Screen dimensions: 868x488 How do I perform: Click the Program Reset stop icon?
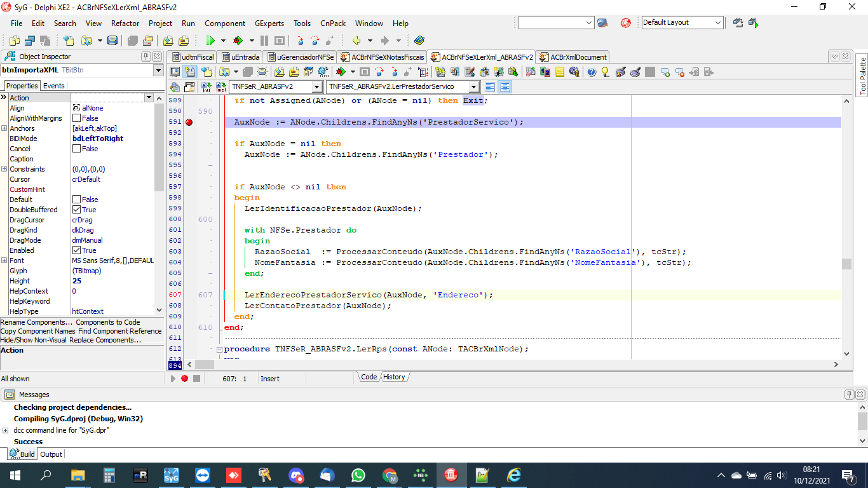point(279,41)
